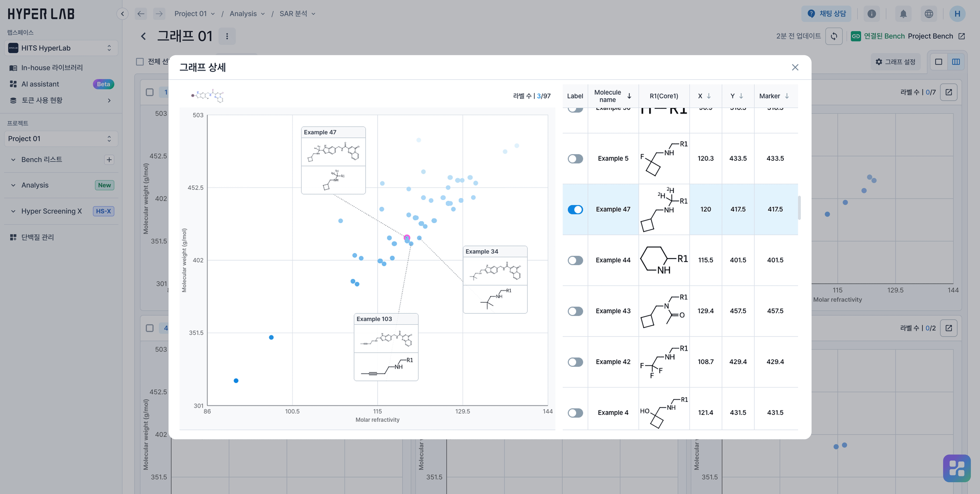The width and height of the screenshot is (980, 494).
Task: Add a new bench with the plus icon
Action: coord(109,160)
